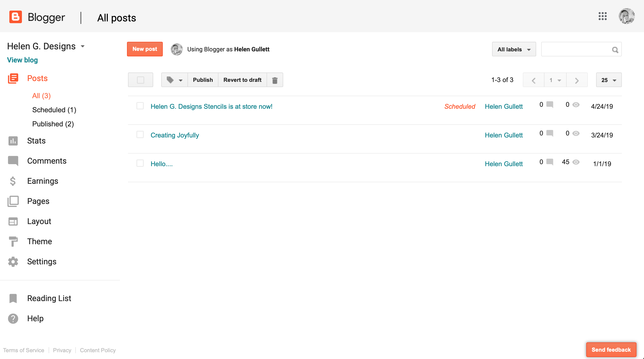The width and height of the screenshot is (644, 359).
Task: Expand the All labels dropdown
Action: [x=514, y=49]
